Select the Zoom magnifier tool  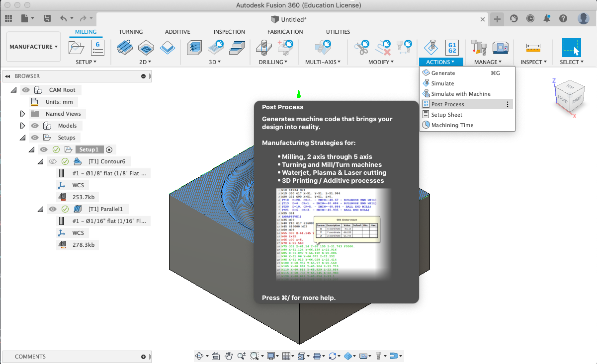pos(242,356)
